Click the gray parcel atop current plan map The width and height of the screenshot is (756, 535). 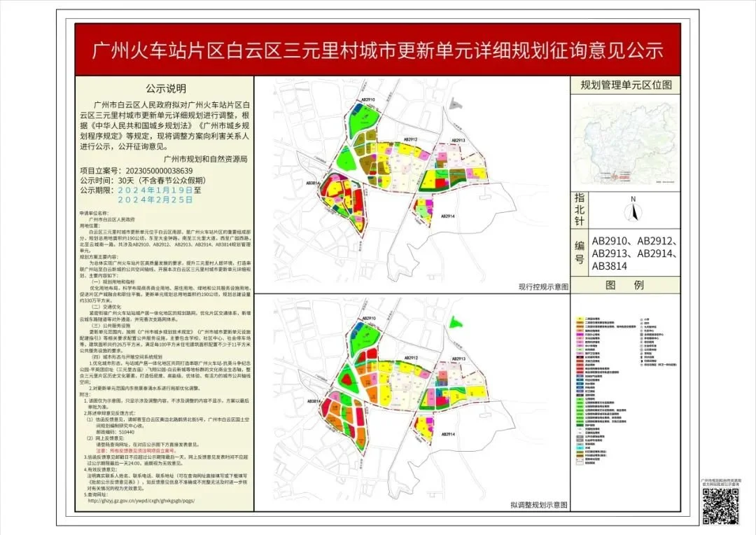(456, 103)
